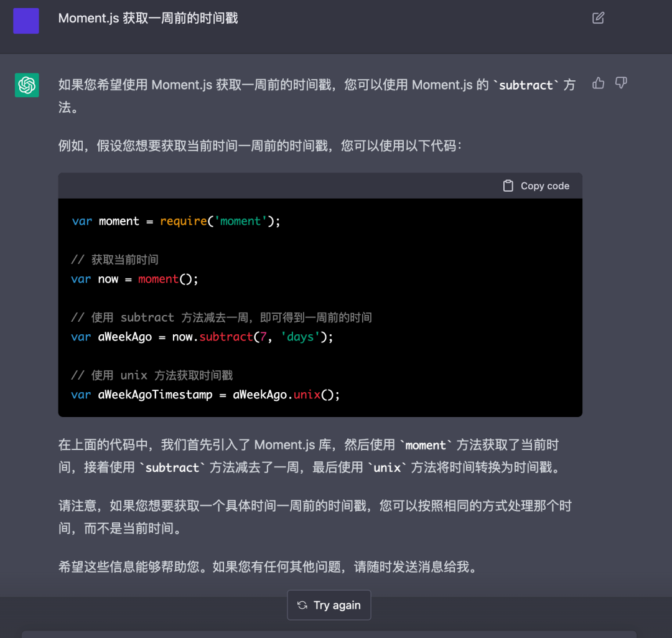Click code line 'var now = moment();'

pos(134,279)
